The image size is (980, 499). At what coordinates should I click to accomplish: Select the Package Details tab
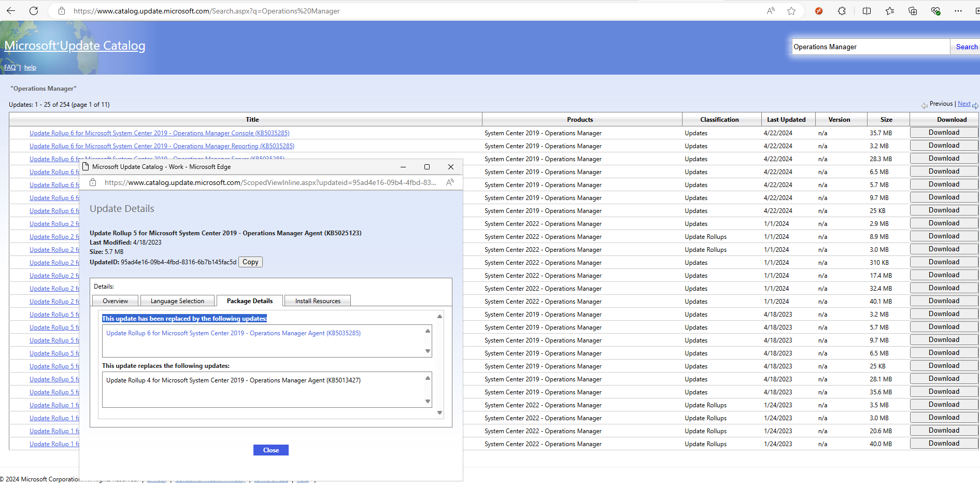[250, 301]
